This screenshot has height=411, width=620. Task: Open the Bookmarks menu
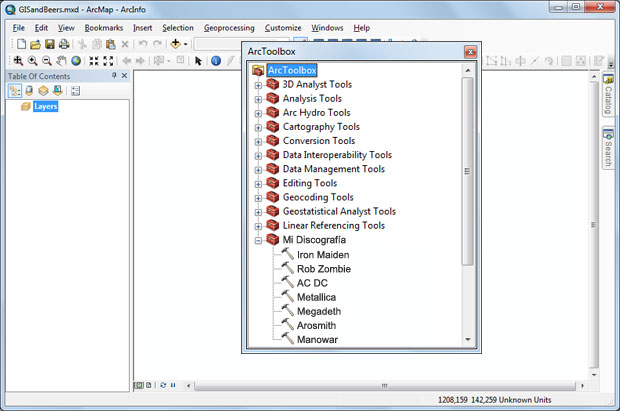pos(104,28)
